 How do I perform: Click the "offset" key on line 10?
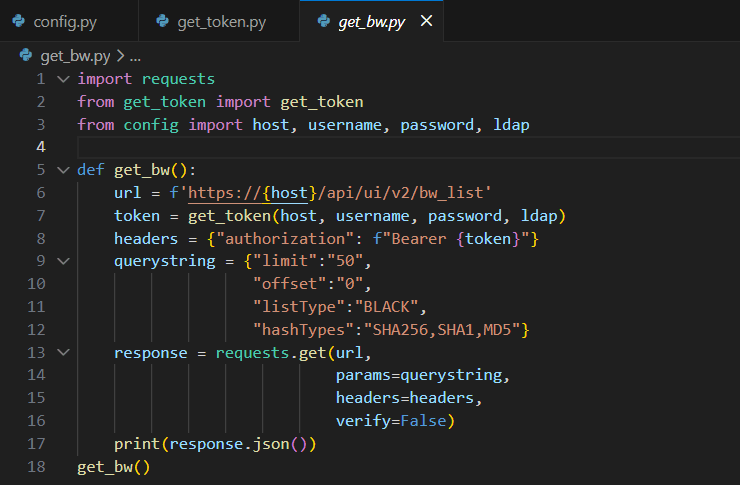(289, 284)
